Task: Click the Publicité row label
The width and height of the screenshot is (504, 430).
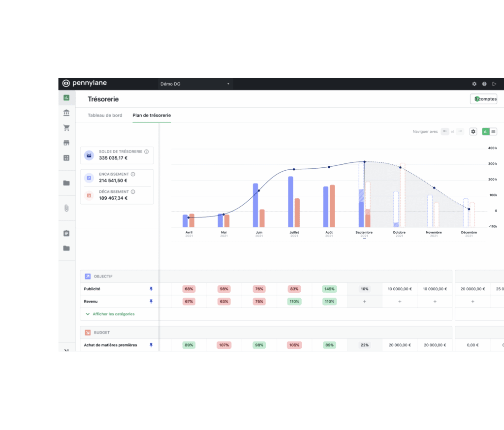Action: pos(92,289)
